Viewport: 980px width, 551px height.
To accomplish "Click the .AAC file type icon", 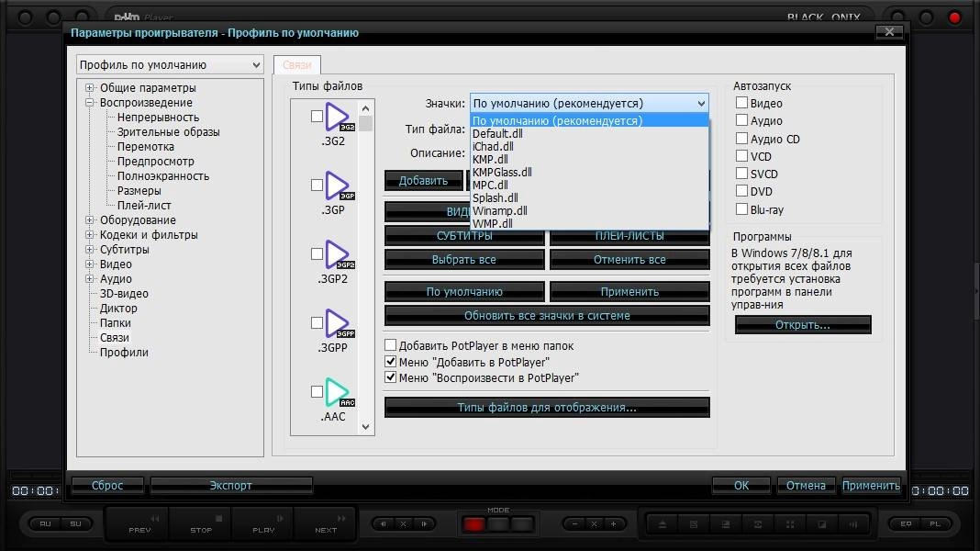I will pos(340,393).
